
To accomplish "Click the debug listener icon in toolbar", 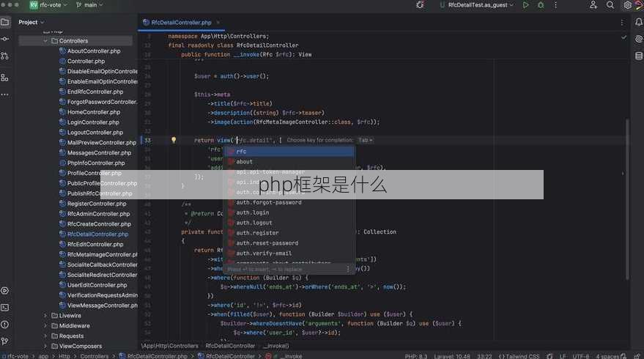I will point(420,5).
